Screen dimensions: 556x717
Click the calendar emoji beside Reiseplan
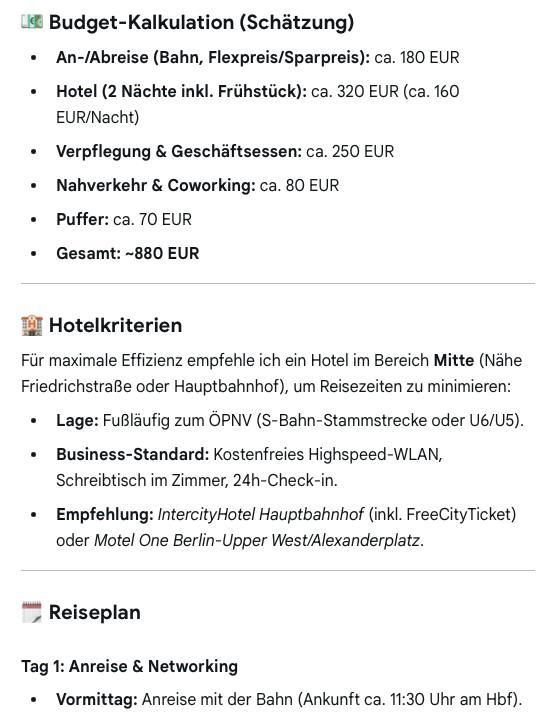pos(32,612)
